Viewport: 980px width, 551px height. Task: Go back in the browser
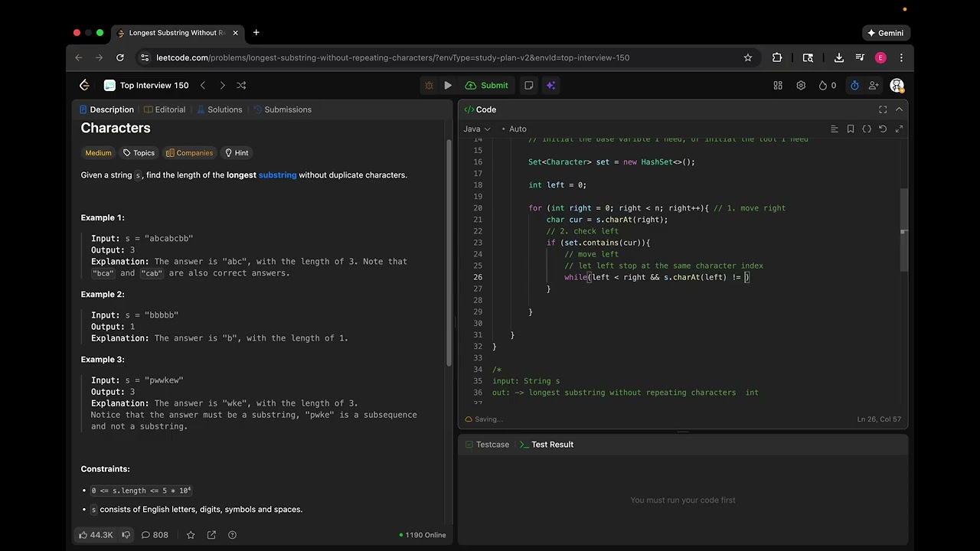pyautogui.click(x=78, y=57)
